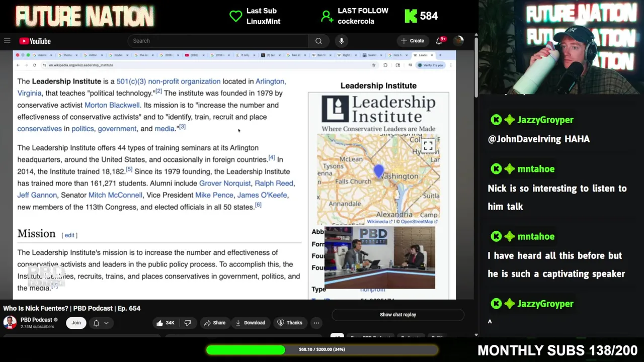The height and width of the screenshot is (362, 644).
Task: Open the Create menu
Action: click(x=413, y=41)
